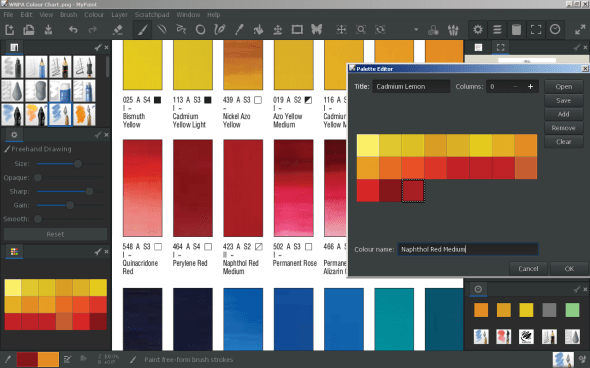Open the Scratchpad menu
The height and width of the screenshot is (368, 590).
pos(152,15)
